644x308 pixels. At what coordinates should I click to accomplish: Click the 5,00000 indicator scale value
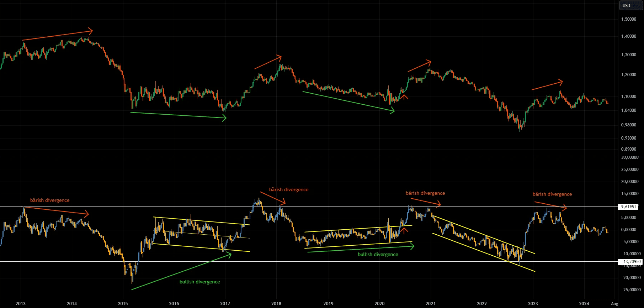point(629,218)
